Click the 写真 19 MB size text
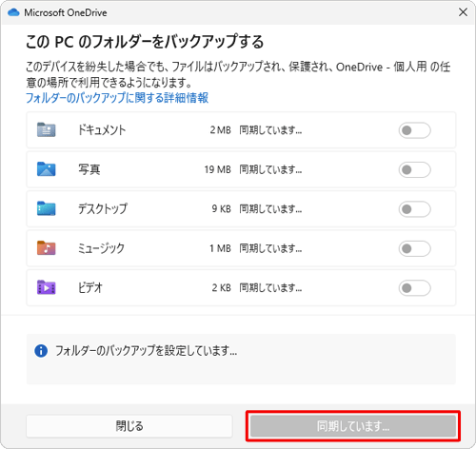The height and width of the screenshot is (449, 476). tap(218, 169)
